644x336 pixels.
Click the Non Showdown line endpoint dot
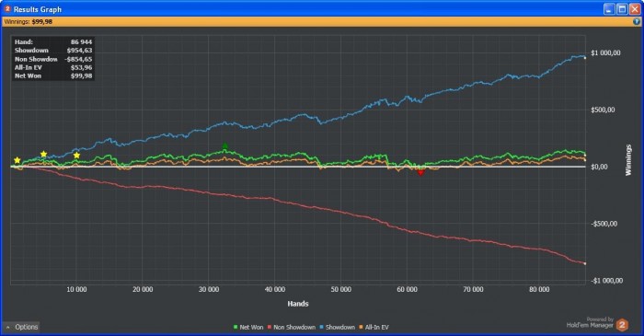[585, 263]
